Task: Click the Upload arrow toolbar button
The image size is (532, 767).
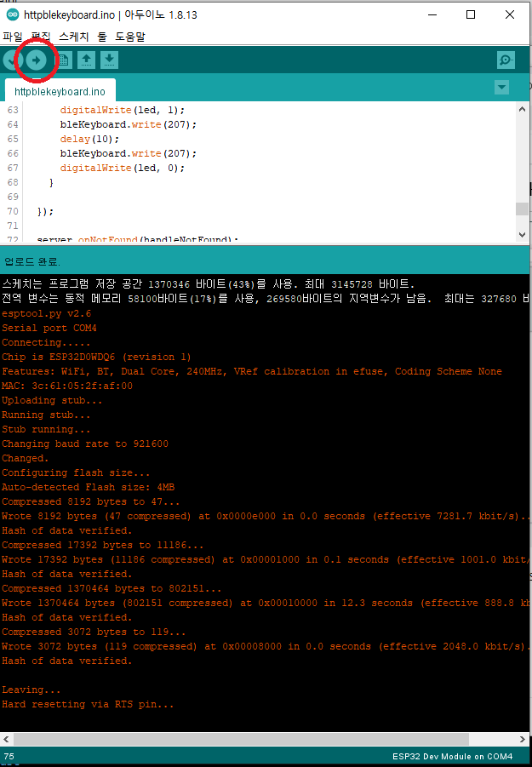Action: (36, 60)
